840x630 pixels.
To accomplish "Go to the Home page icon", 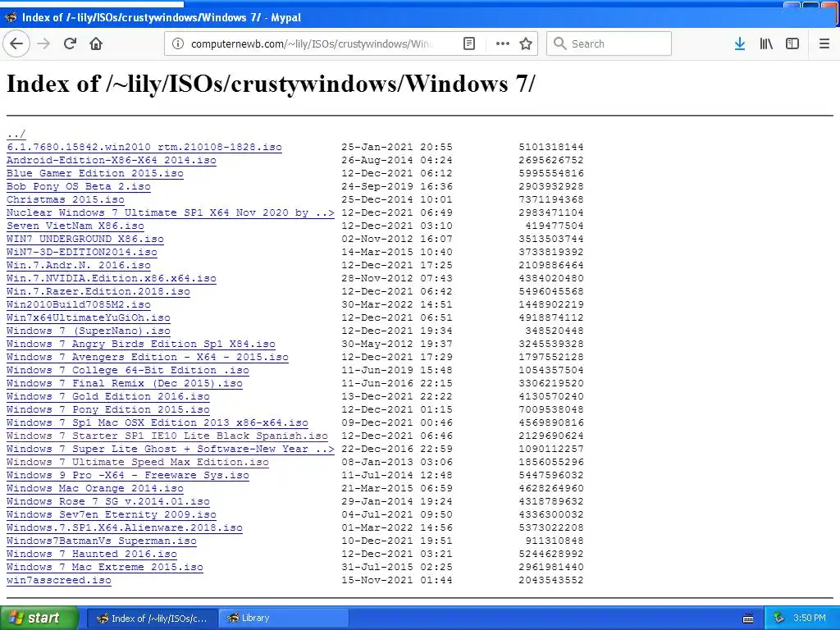I will 96,43.
